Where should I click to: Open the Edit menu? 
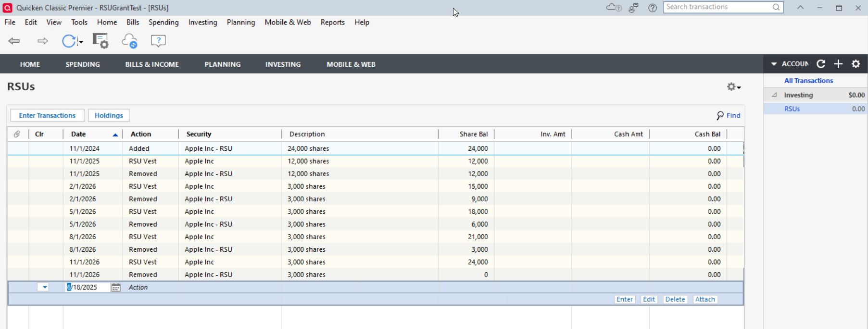pos(31,23)
